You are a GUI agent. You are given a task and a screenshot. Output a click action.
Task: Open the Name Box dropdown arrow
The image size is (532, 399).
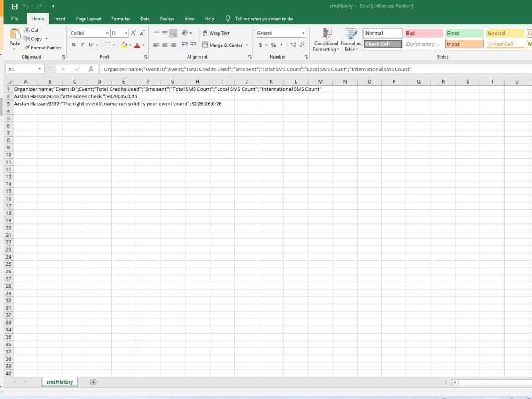point(40,69)
